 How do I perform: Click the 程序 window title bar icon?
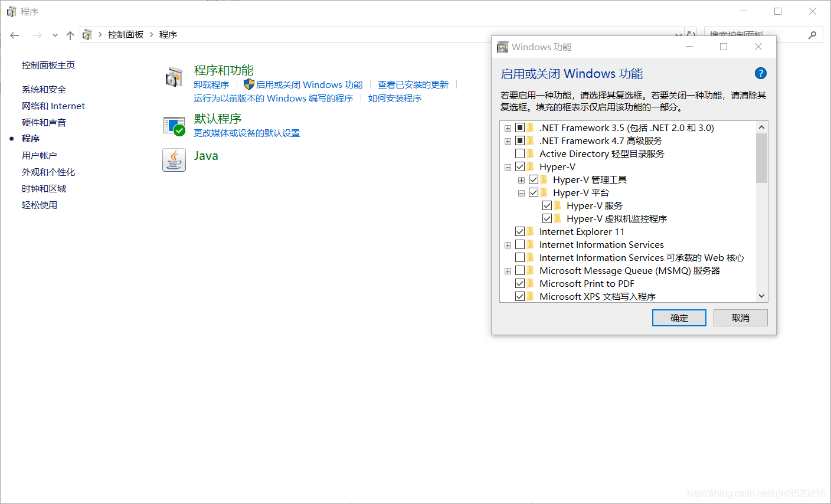coord(11,11)
